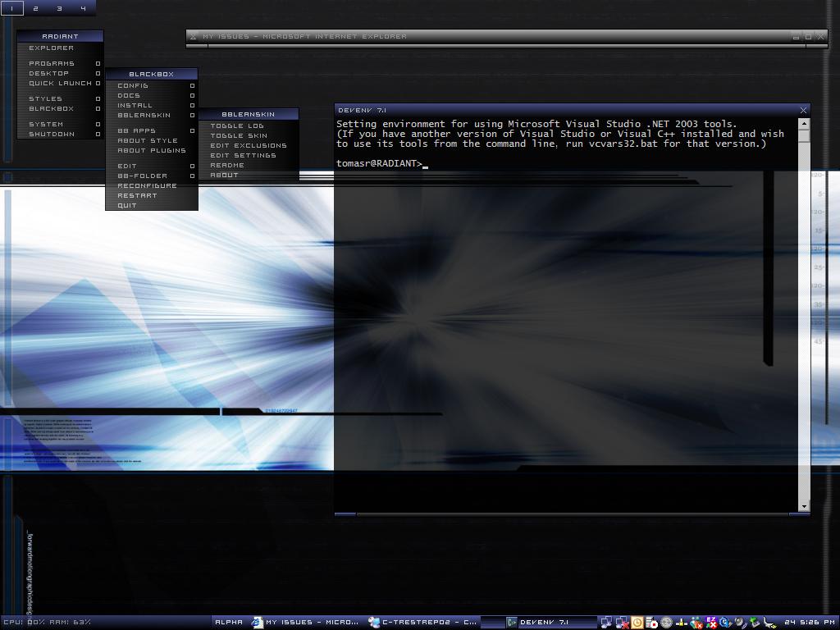Choose Quit in the Blackbox menu

pyautogui.click(x=152, y=206)
